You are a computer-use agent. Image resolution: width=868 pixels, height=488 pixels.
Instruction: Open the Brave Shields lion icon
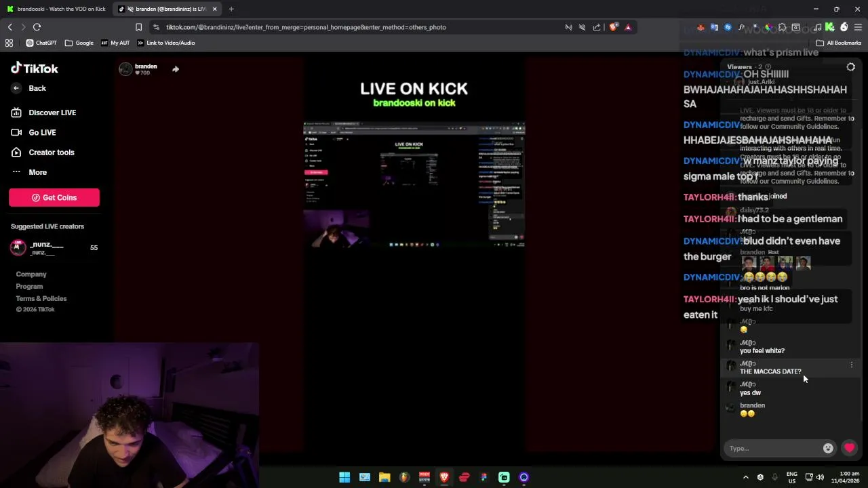614,27
